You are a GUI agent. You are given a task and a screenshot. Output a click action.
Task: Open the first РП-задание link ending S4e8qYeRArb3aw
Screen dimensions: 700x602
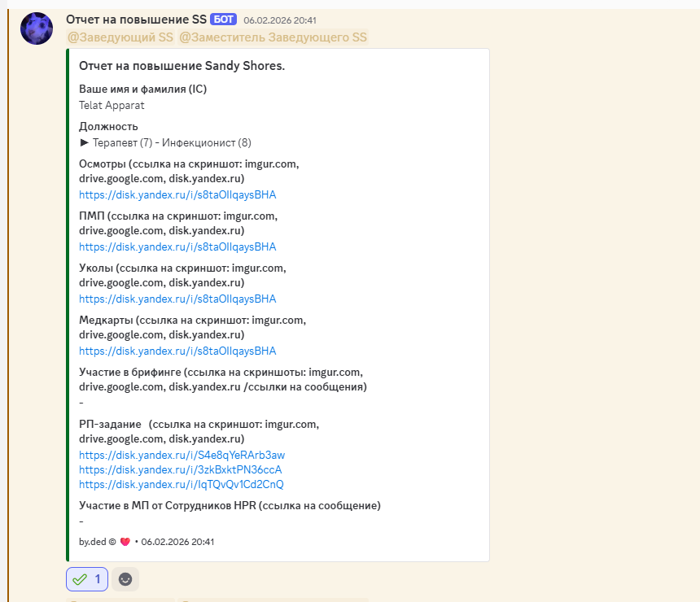tap(181, 455)
